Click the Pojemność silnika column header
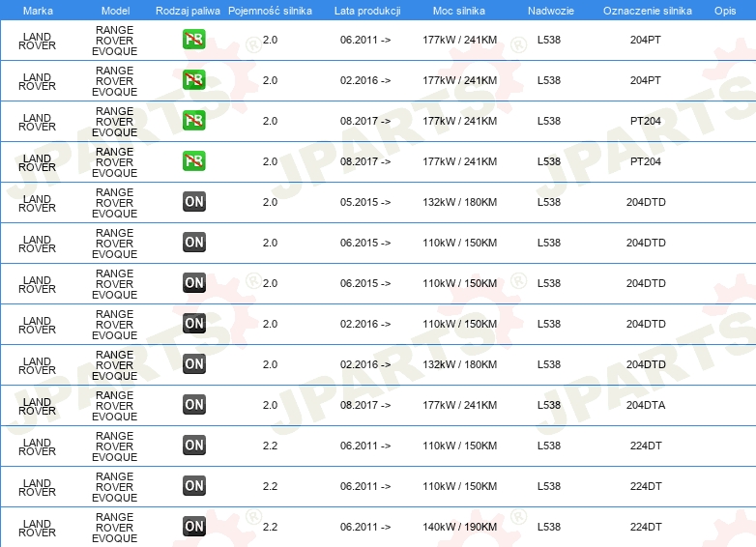This screenshot has height=547, width=756. click(x=270, y=11)
